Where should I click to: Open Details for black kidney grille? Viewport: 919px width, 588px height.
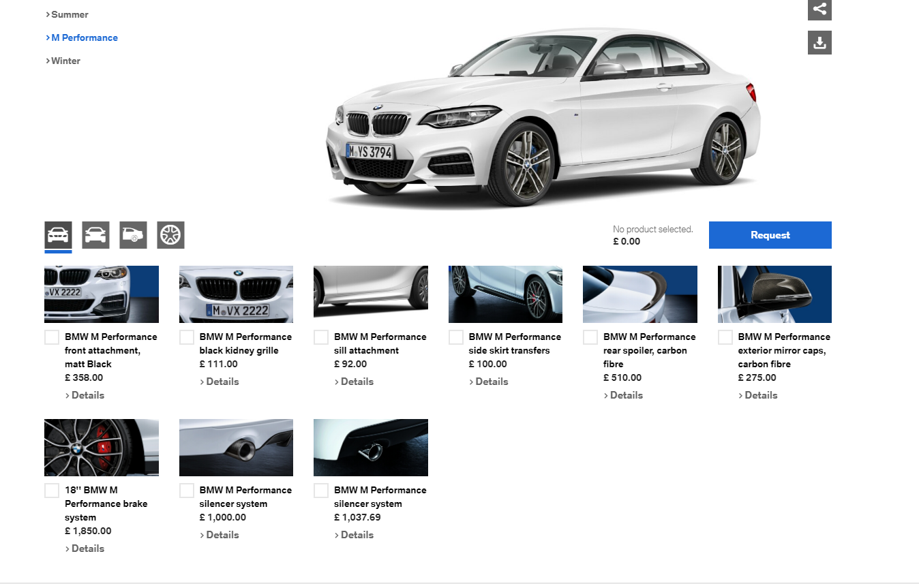pyautogui.click(x=220, y=382)
